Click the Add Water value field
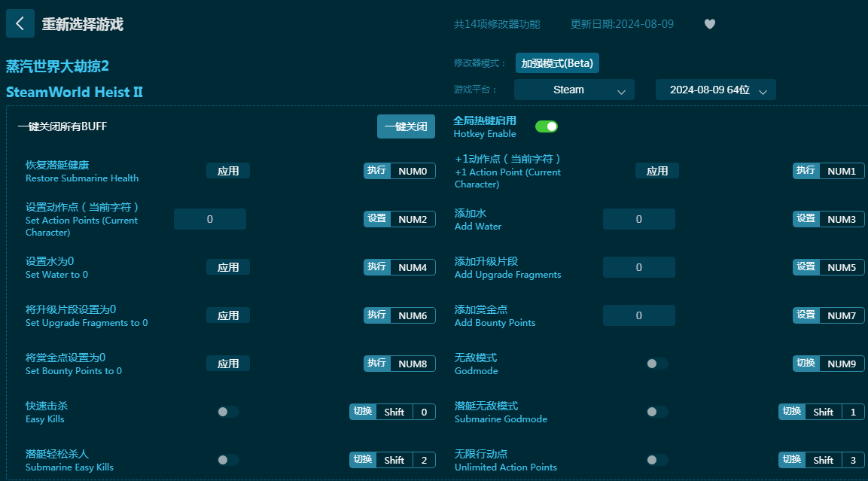This screenshot has height=481, width=868. tap(638, 219)
